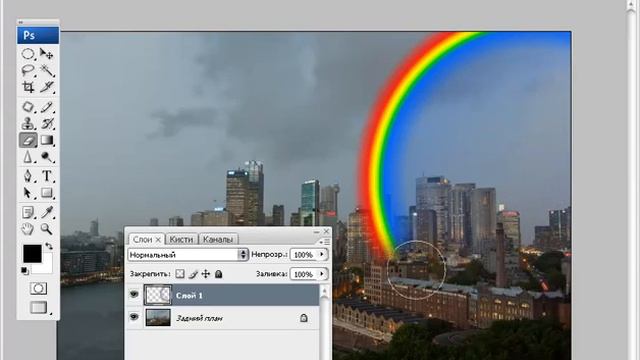The width and height of the screenshot is (640, 360).
Task: Click the Задний план layer lock icon
Action: pyautogui.click(x=304, y=318)
